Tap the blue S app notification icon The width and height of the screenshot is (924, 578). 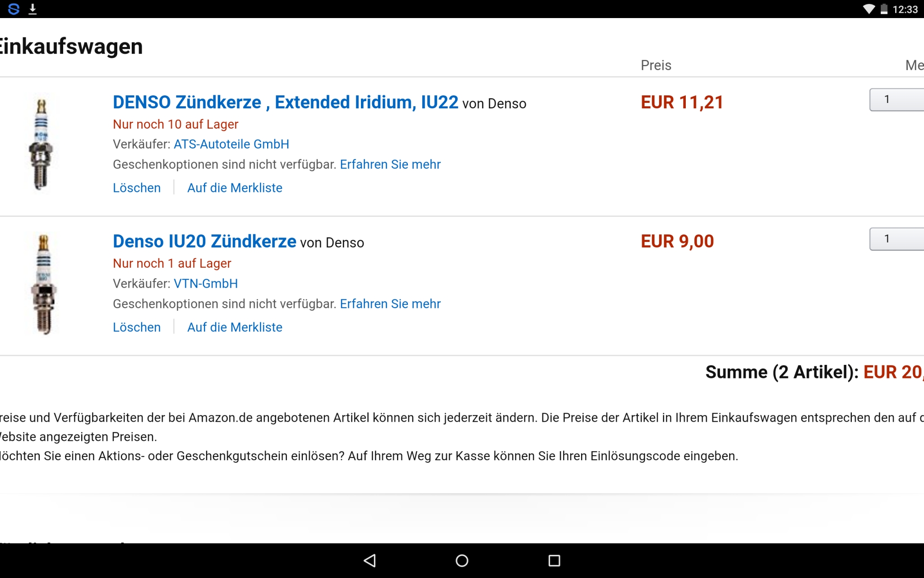pyautogui.click(x=14, y=9)
